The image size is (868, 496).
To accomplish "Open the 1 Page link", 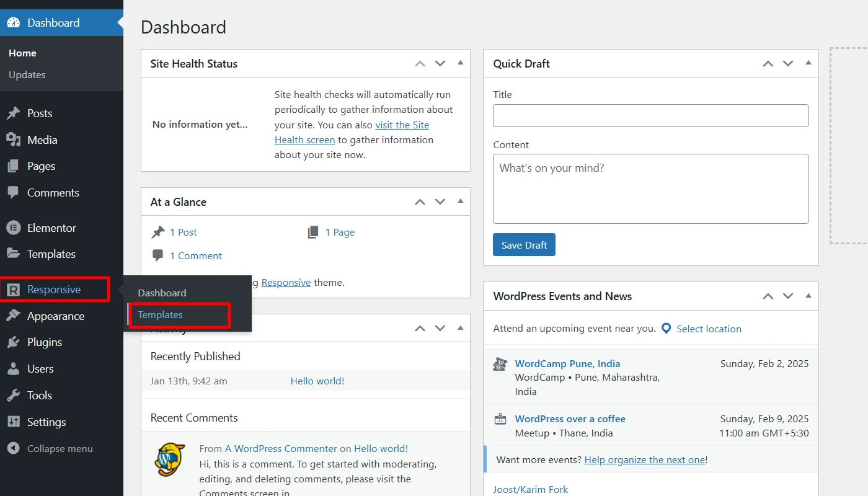I will click(340, 232).
